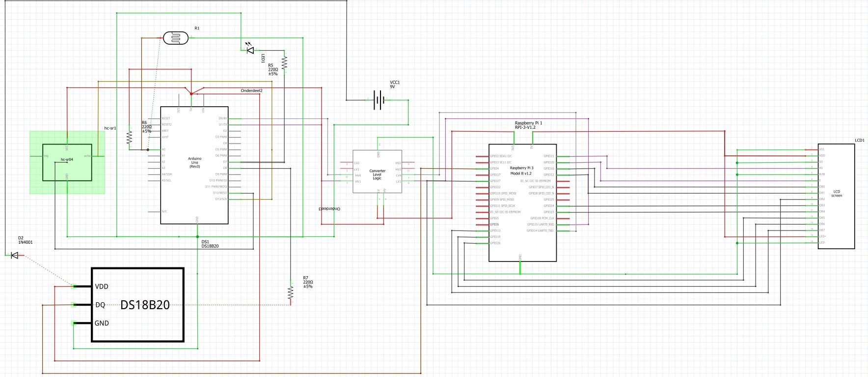Select the Arduino Uno (Rev3) block

click(x=195, y=165)
